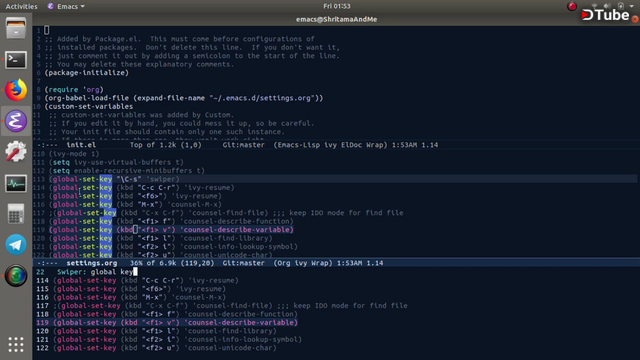Click the red recording indicator icon
The height and width of the screenshot is (360, 640).
point(572,6)
